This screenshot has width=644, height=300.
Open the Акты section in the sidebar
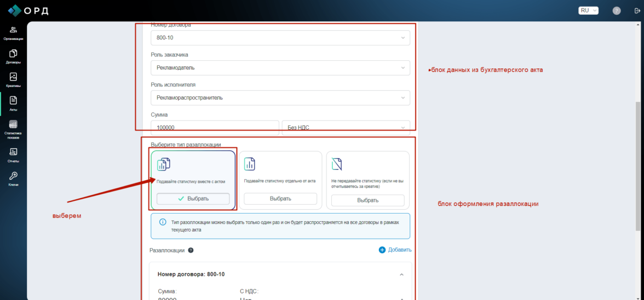coord(13,104)
